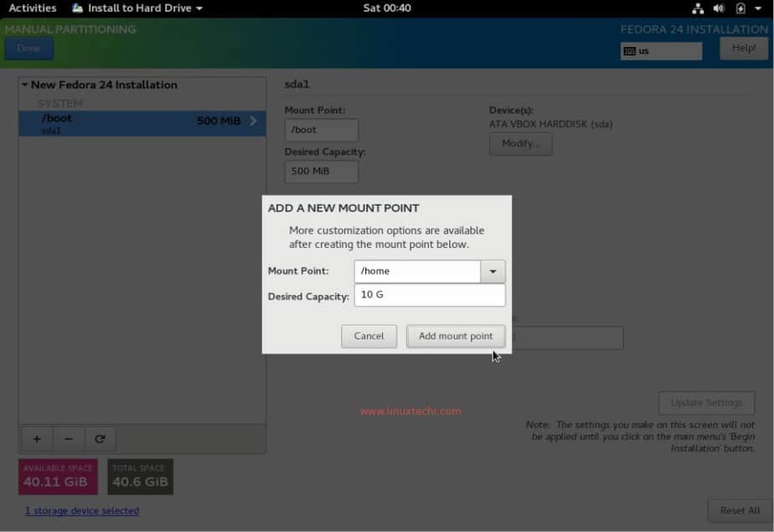Click the sda1 heading text
774x532 pixels.
point(297,85)
